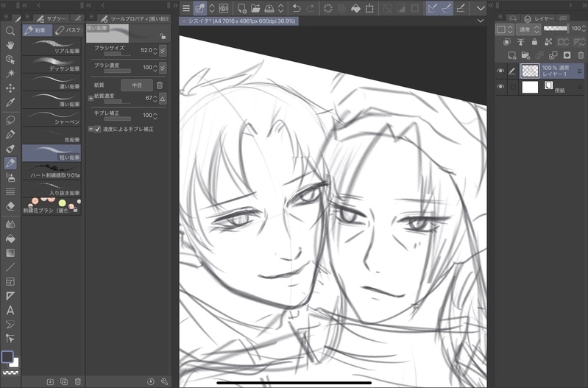Select the Move layer tool
Screen dimensions: 588x388
click(x=10, y=88)
